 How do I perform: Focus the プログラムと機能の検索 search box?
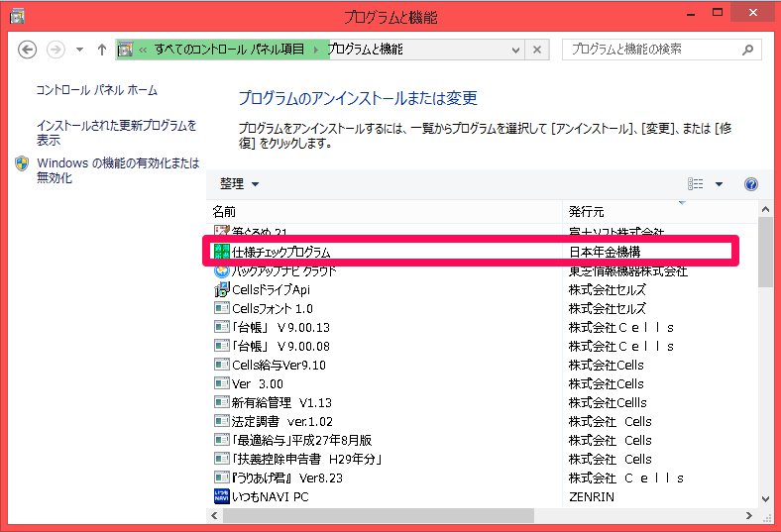(x=652, y=50)
